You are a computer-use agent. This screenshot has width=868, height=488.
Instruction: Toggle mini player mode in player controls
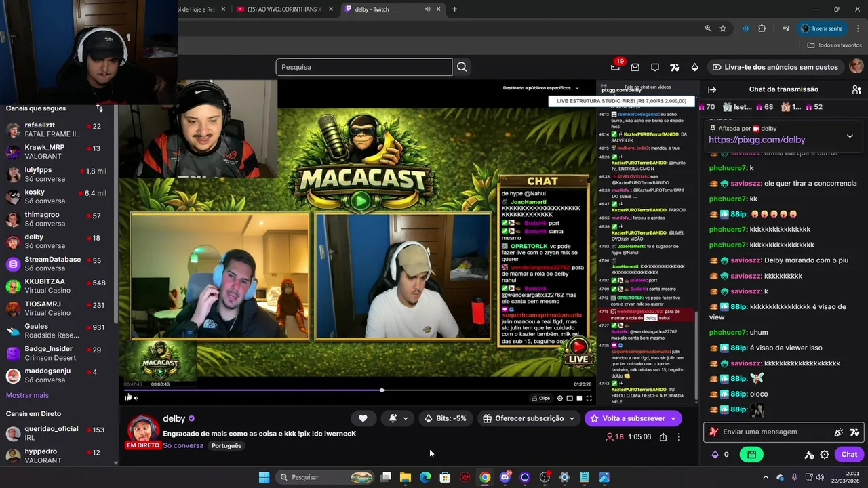tap(570, 398)
